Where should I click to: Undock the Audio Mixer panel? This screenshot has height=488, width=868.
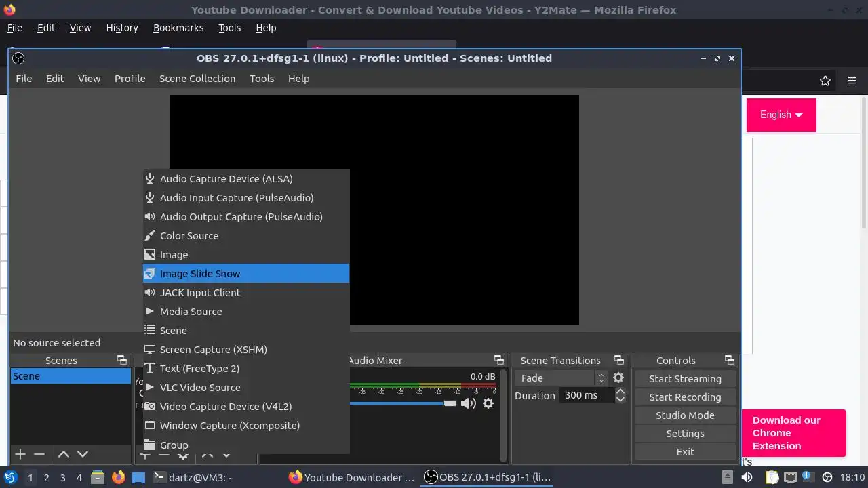499,361
